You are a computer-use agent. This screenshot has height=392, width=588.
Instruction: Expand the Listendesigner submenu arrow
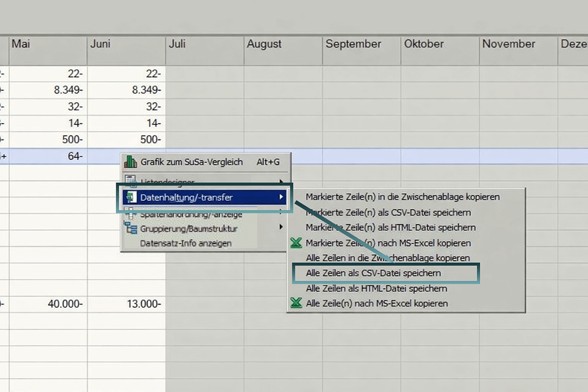coord(281,182)
